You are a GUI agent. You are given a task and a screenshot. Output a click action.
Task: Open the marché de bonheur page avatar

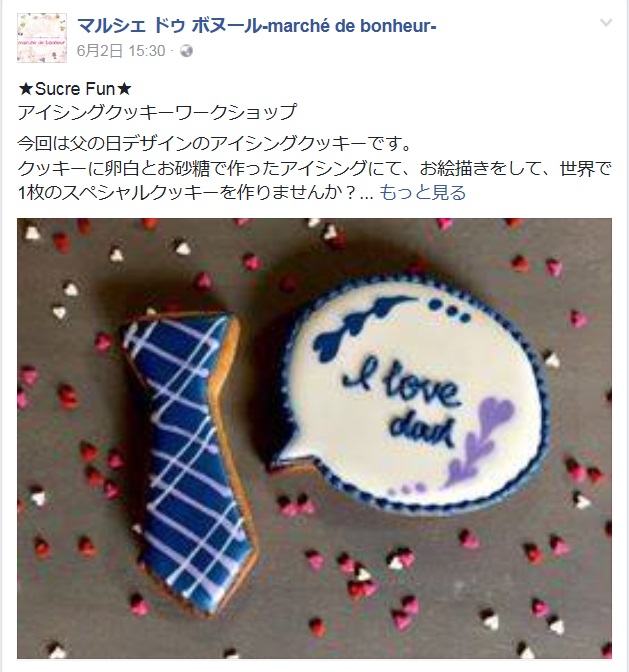(42, 38)
